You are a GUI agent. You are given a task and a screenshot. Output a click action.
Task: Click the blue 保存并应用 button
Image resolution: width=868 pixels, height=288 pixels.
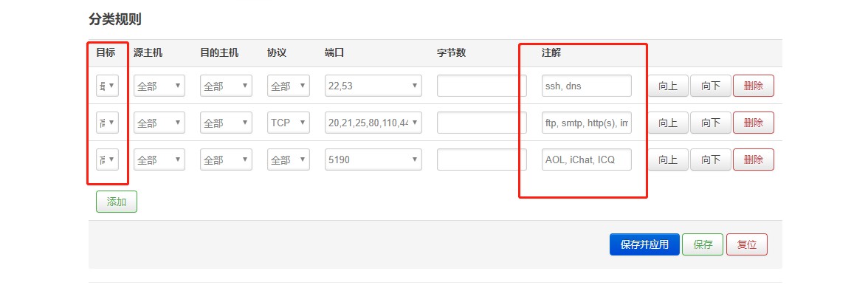pyautogui.click(x=644, y=244)
